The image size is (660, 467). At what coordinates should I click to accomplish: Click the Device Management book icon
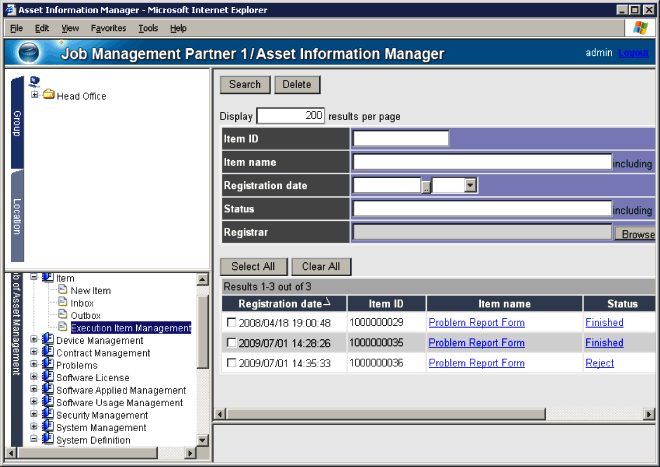click(47, 340)
